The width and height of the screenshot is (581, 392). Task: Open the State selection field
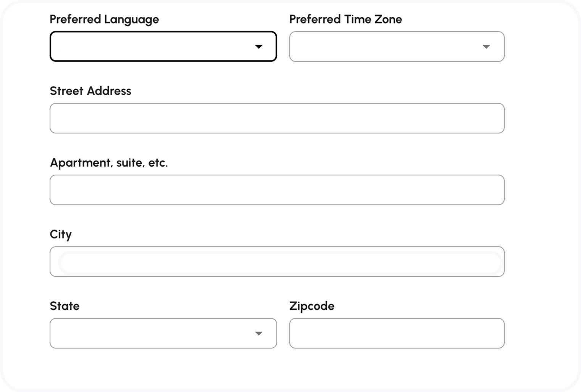(x=163, y=333)
